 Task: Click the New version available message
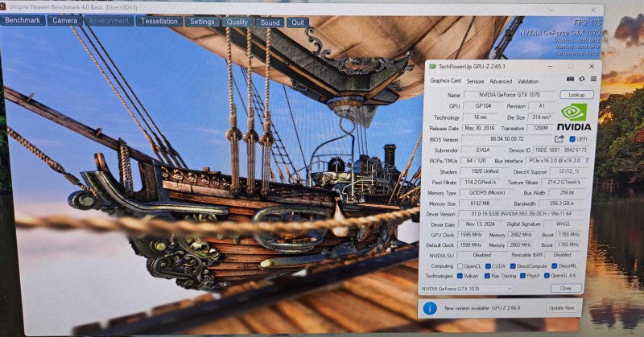pyautogui.click(x=482, y=308)
